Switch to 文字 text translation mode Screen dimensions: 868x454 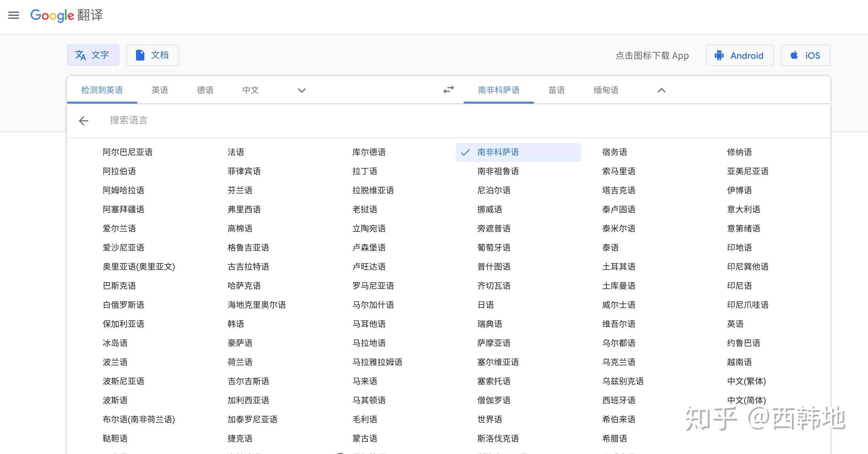tap(93, 55)
